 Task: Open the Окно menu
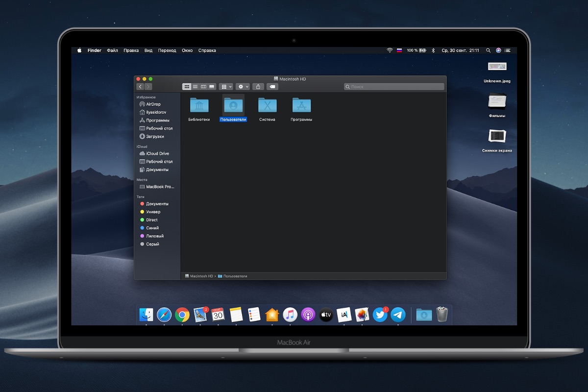[187, 50]
